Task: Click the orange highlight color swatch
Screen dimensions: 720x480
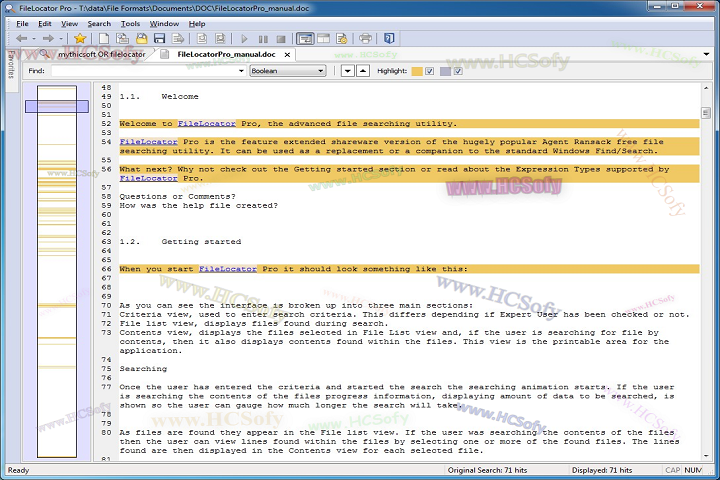Action: (417, 71)
